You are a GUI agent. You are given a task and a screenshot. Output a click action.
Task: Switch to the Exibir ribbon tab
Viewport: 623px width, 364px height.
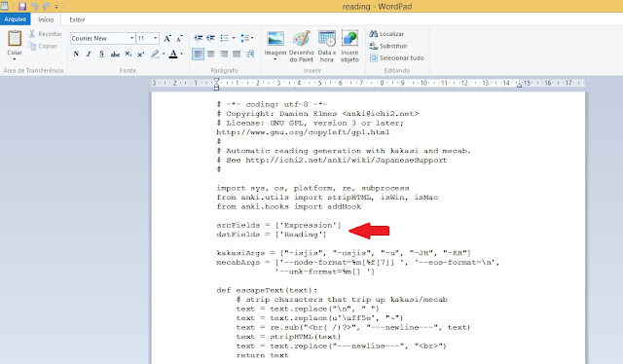point(77,19)
